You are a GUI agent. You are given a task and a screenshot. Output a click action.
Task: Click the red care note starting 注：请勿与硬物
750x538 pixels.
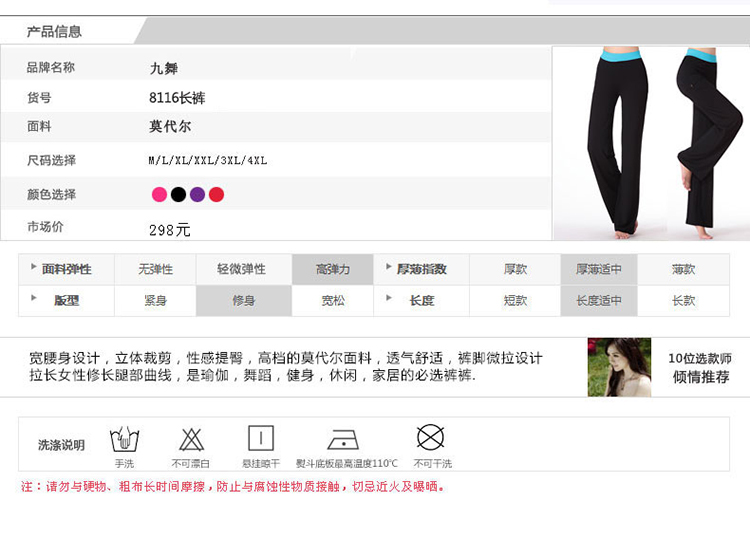pyautogui.click(x=233, y=487)
